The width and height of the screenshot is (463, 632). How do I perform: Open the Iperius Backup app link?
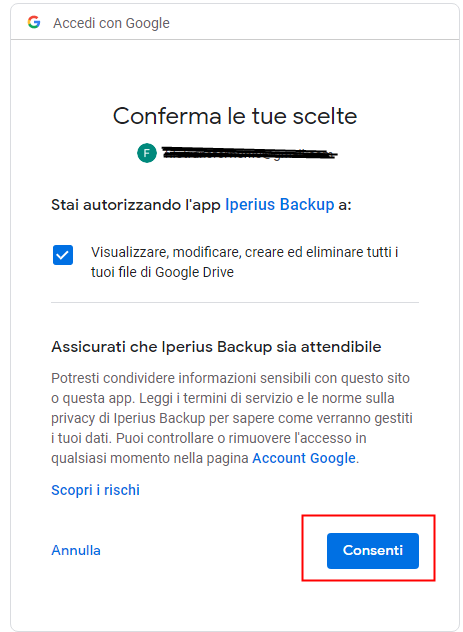(x=280, y=204)
